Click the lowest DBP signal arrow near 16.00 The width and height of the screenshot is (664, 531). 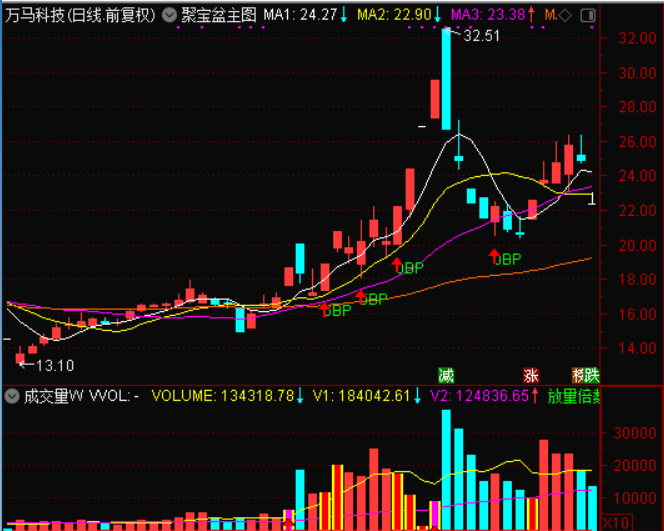click(324, 309)
